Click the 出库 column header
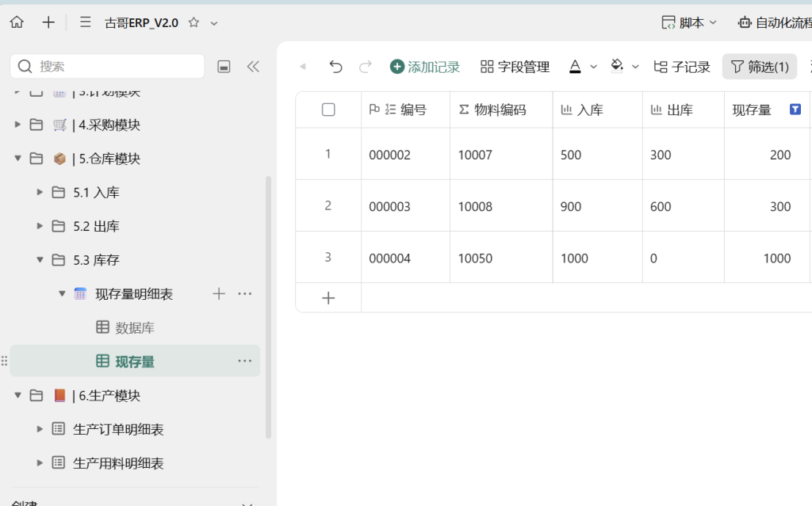This screenshot has width=812, height=506. coord(684,109)
